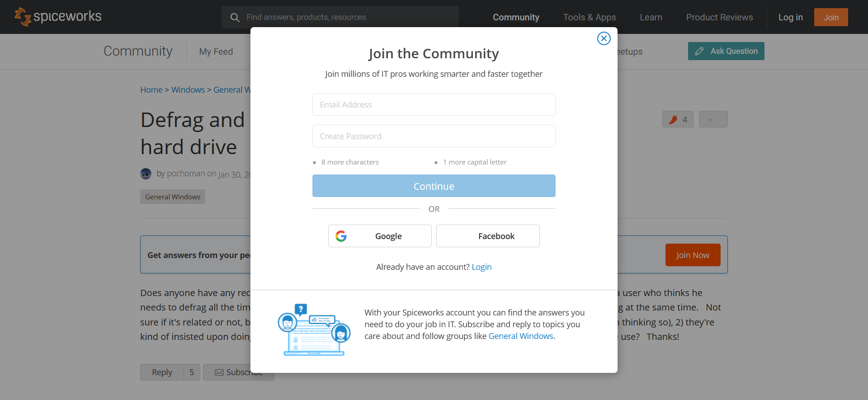868x400 pixels.
Task: Open the Product Reviews menu
Action: point(719,17)
